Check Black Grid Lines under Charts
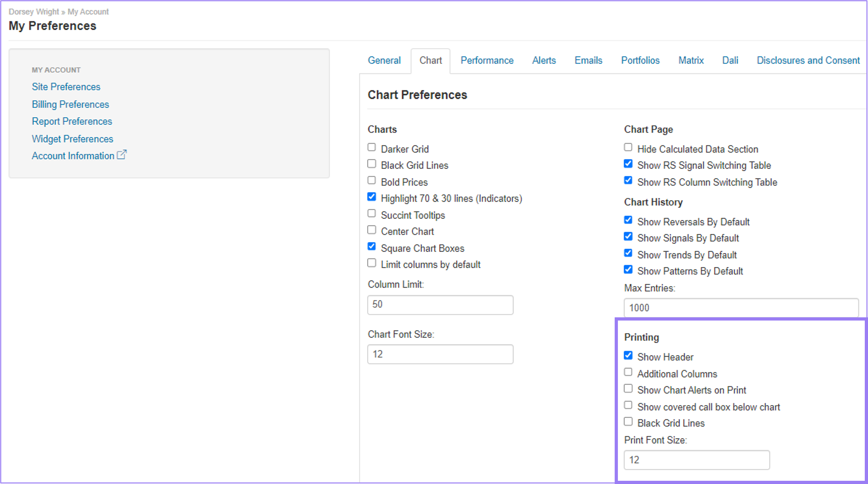The image size is (868, 484). [372, 164]
